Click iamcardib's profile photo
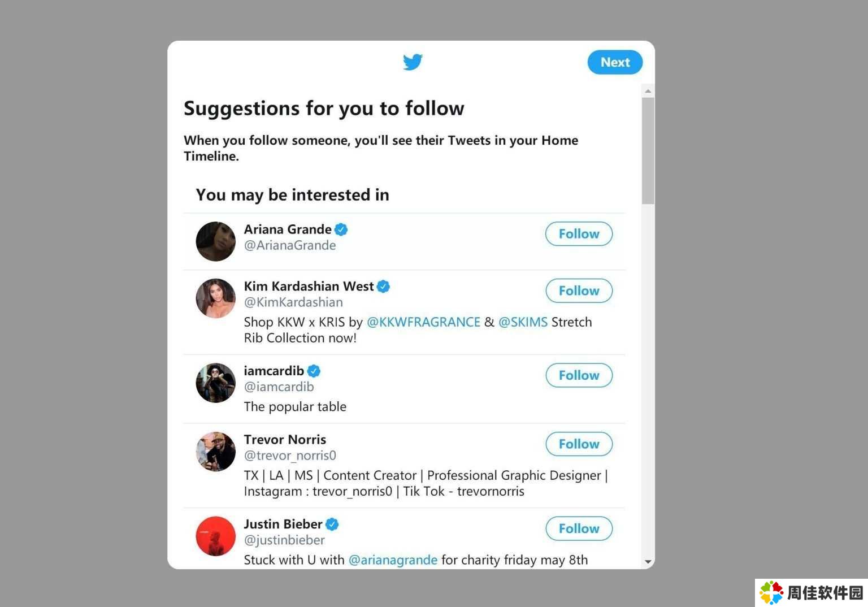Viewport: 868px width, 607px height. 215,383
